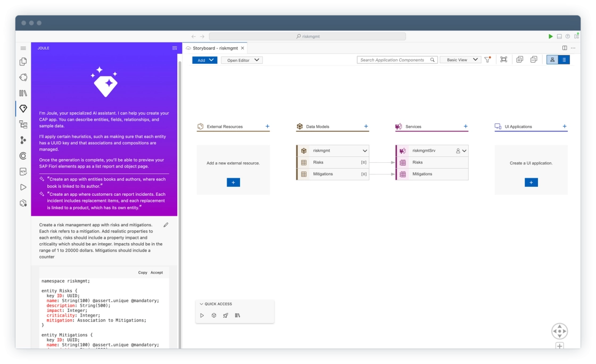Image resolution: width=596 pixels, height=364 pixels.
Task: Click the pan navigation control on the canvas
Action: [559, 332]
